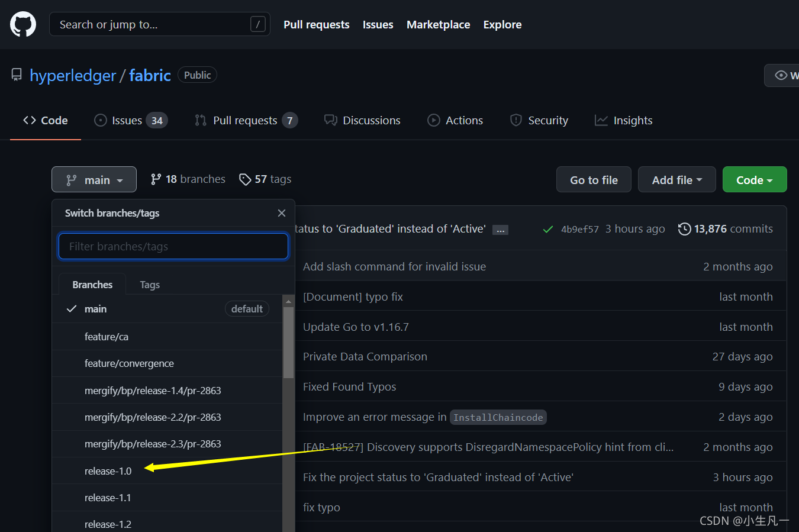
Task: Open Explore in top navigation
Action: coord(502,24)
